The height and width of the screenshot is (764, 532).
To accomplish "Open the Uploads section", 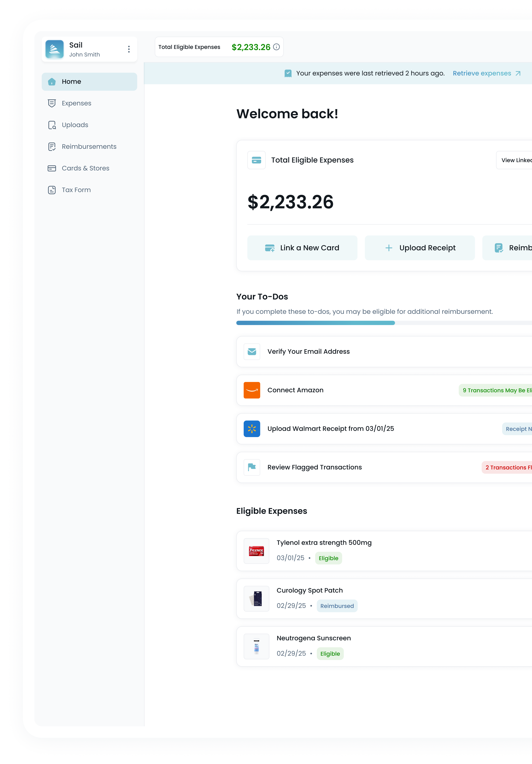I will point(75,125).
